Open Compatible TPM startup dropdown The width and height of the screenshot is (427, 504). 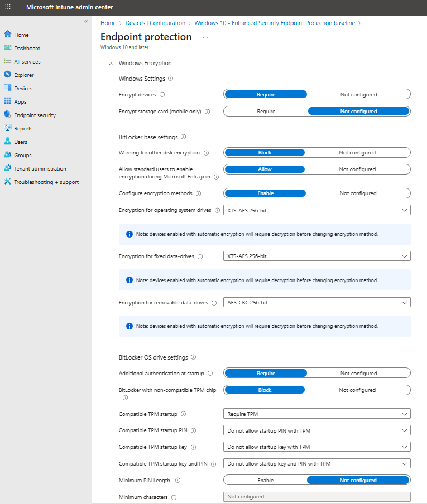[317, 414]
